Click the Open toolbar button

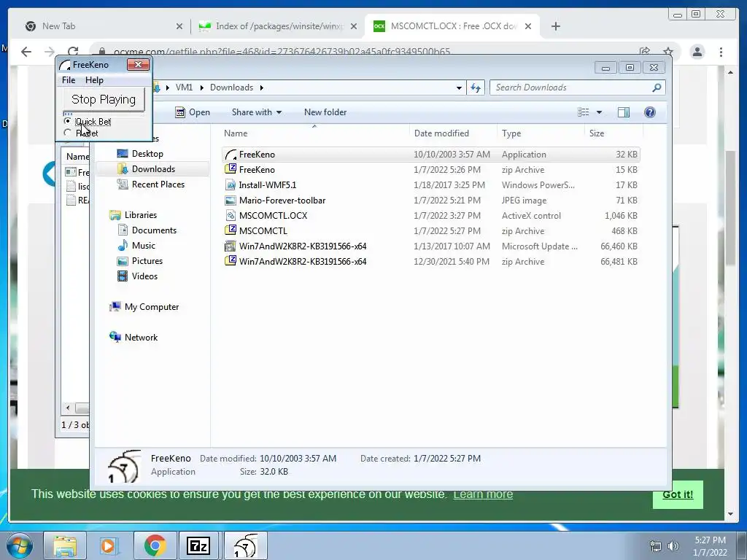point(193,112)
